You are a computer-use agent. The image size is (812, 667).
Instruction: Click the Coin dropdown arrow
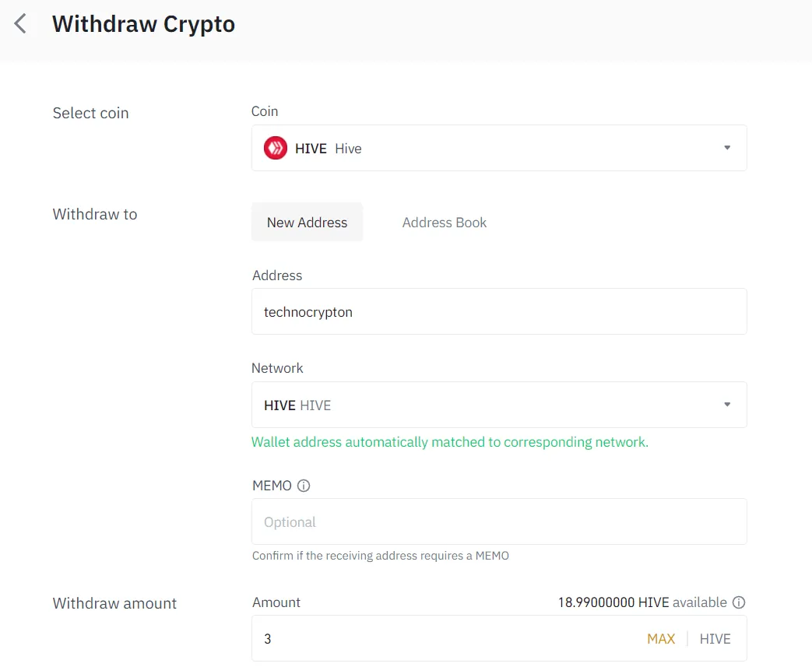pos(727,148)
